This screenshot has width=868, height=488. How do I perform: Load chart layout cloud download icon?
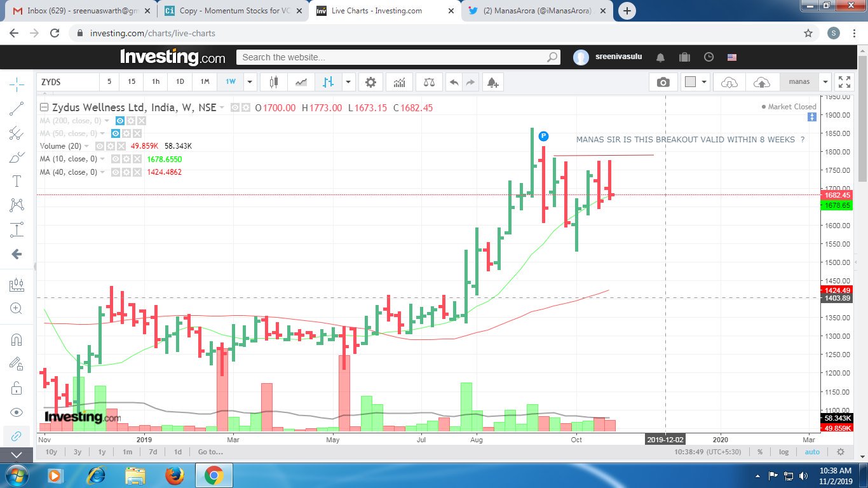(729, 82)
